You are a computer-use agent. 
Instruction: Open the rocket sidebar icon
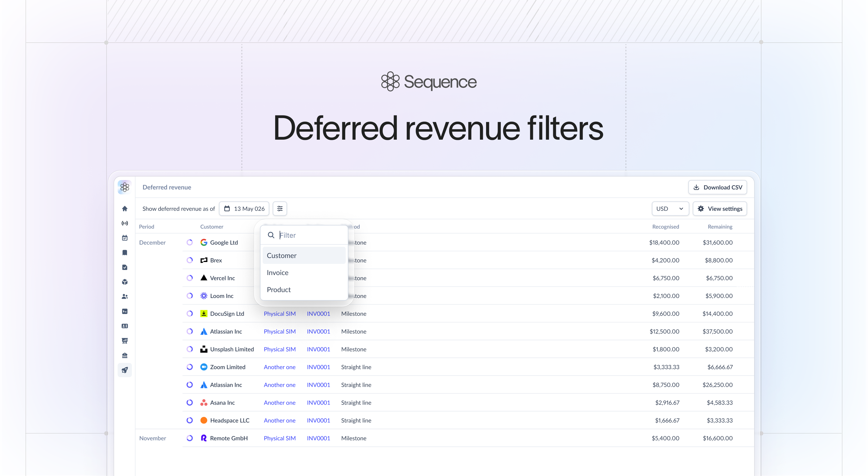(125, 370)
